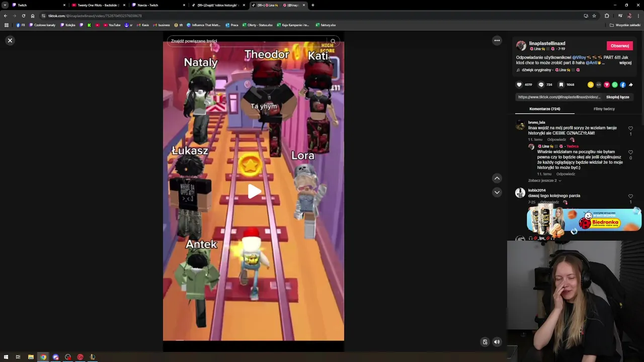Bookmark this page with star icon
Image resolution: width=644 pixels, height=362 pixels.
point(594,16)
